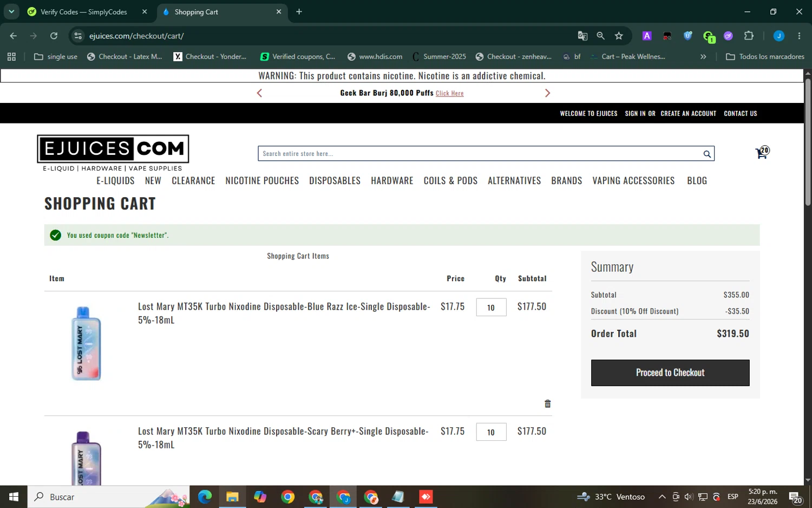Viewport: 812px width, 508px height.
Task: Open File Explorer from the taskbar
Action: point(232,497)
